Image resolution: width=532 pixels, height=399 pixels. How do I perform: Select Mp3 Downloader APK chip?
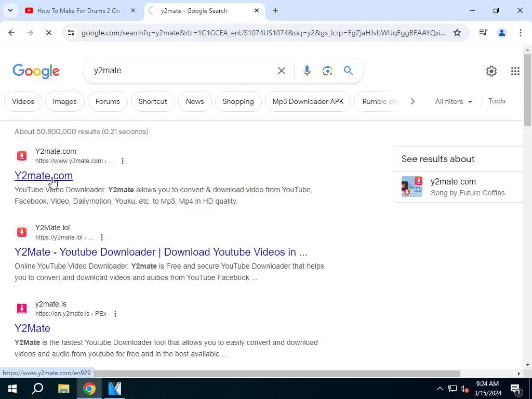point(308,101)
